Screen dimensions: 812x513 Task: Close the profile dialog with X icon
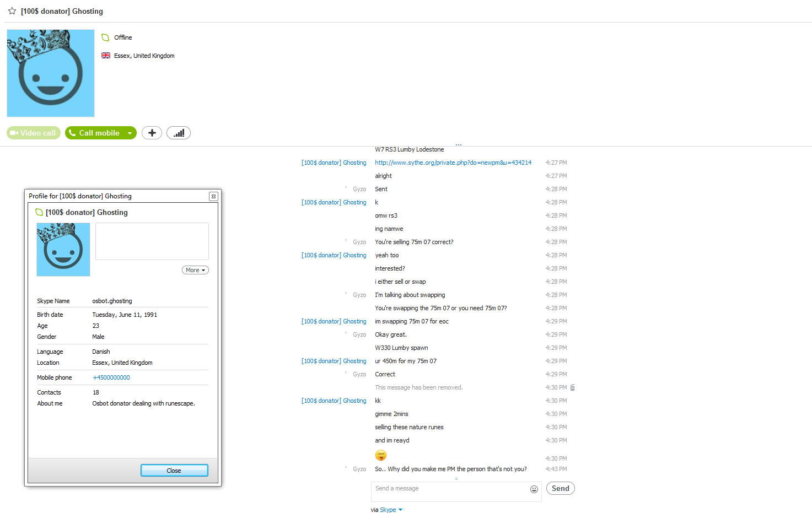coord(213,196)
